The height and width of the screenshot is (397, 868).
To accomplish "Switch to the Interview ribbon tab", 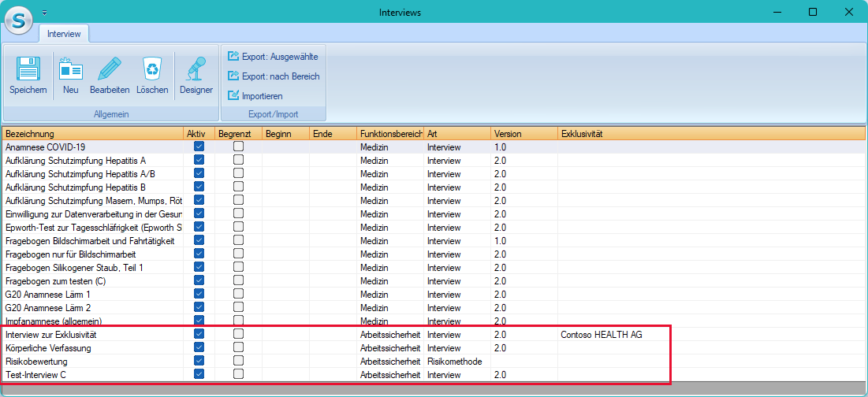I will [x=64, y=34].
